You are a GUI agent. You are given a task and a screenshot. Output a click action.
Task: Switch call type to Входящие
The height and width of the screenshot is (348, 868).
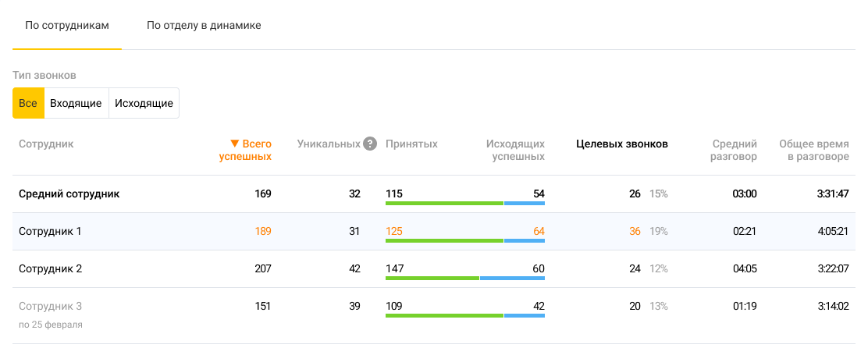pyautogui.click(x=76, y=103)
